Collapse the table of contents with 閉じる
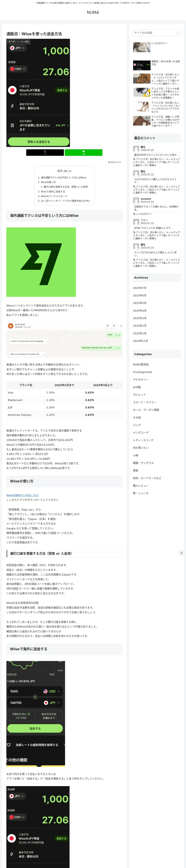 pyautogui.click(x=68, y=171)
